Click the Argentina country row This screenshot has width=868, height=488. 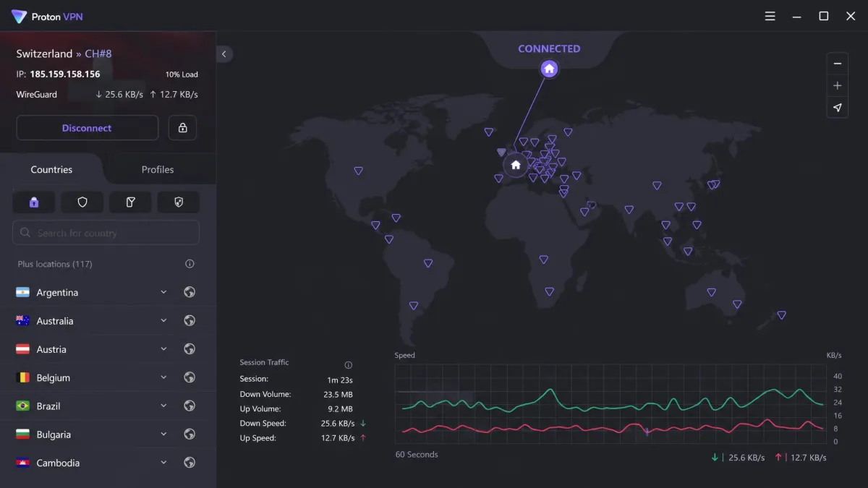(x=108, y=292)
